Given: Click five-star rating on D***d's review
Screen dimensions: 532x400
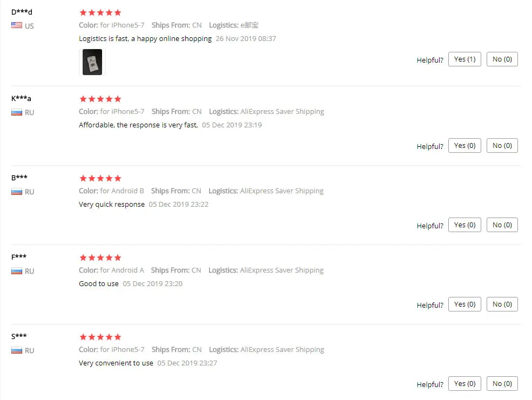Looking at the screenshot, I should tap(100, 12).
